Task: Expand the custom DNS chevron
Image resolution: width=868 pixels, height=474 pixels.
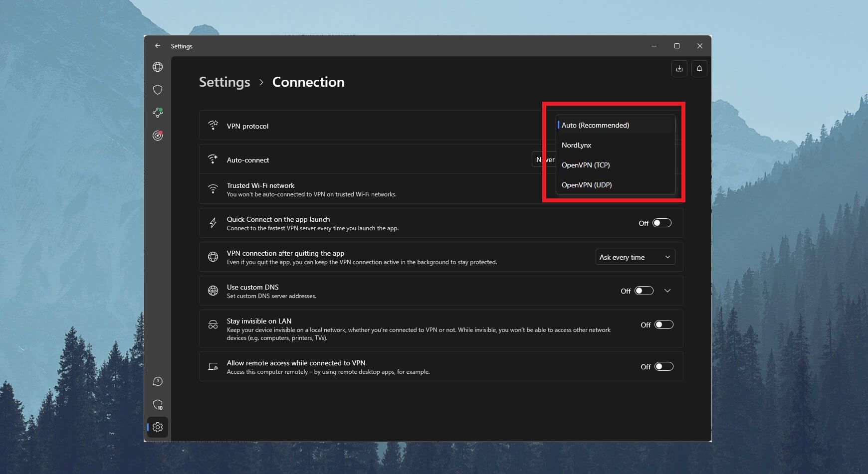Action: (x=667, y=291)
